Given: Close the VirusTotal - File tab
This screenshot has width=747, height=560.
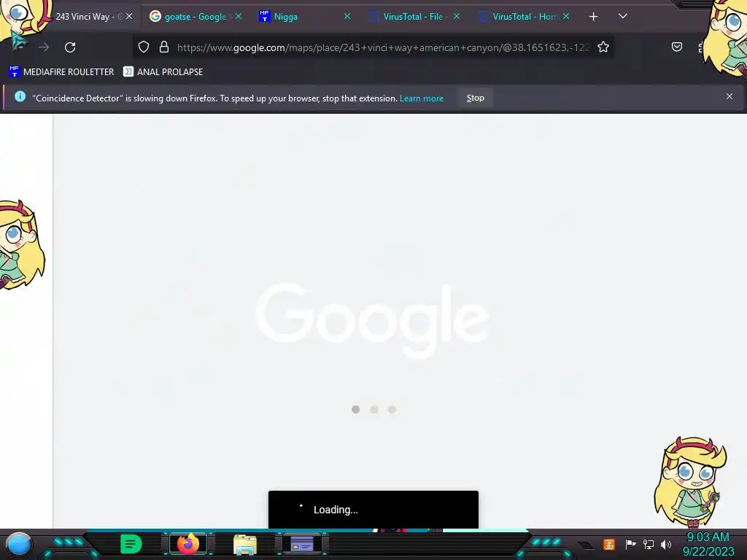Looking at the screenshot, I should 457,16.
